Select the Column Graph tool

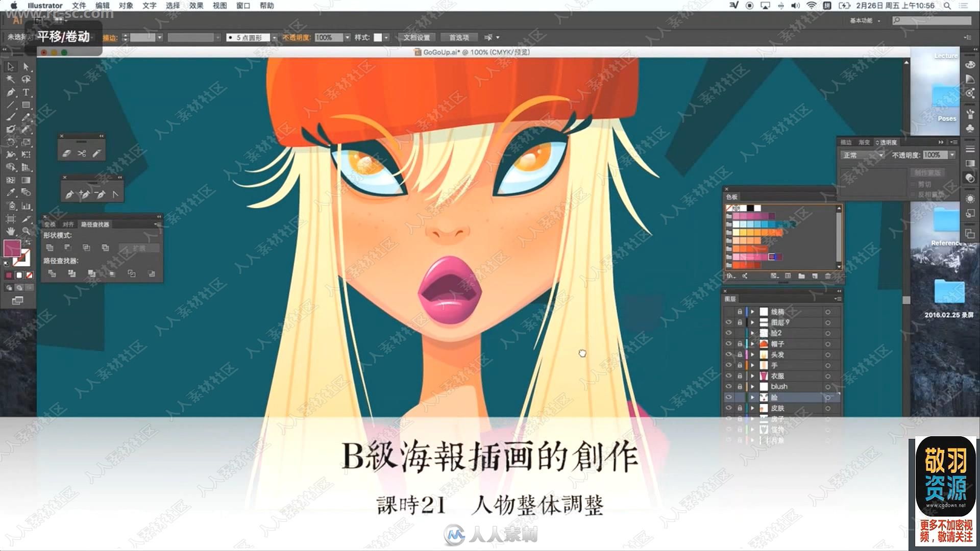pos(26,206)
